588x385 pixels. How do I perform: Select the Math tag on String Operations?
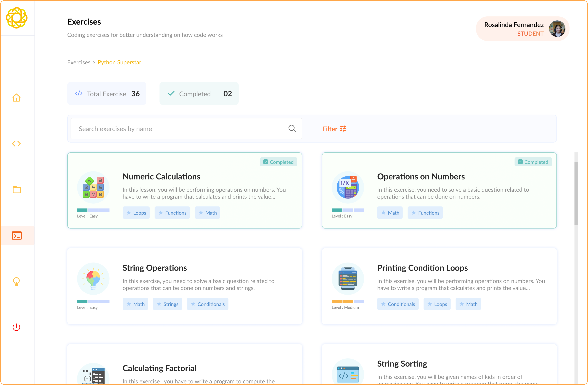pos(135,304)
